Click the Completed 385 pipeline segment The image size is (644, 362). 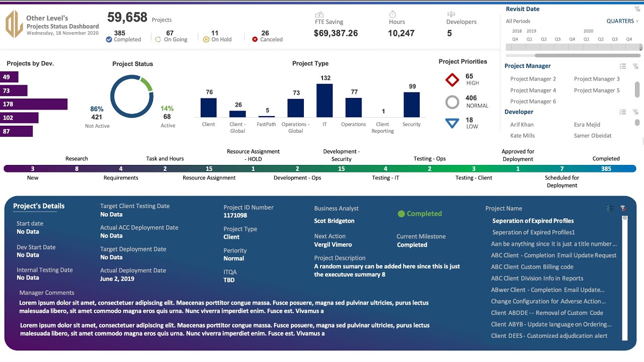(x=606, y=169)
